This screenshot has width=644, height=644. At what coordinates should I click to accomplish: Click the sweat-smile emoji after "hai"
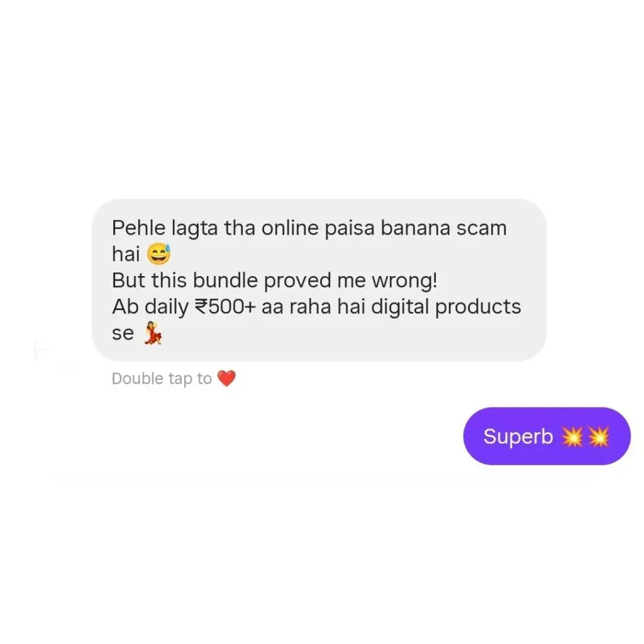point(158,253)
